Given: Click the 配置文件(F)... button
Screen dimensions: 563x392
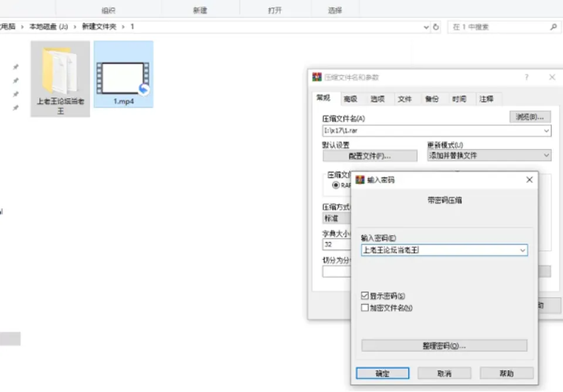Looking at the screenshot, I should [x=370, y=156].
